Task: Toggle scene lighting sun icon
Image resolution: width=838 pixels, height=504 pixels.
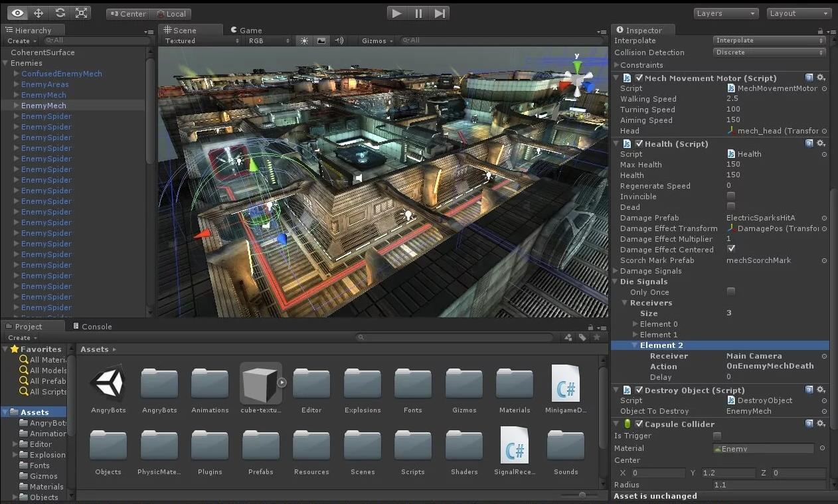Action: coord(304,41)
